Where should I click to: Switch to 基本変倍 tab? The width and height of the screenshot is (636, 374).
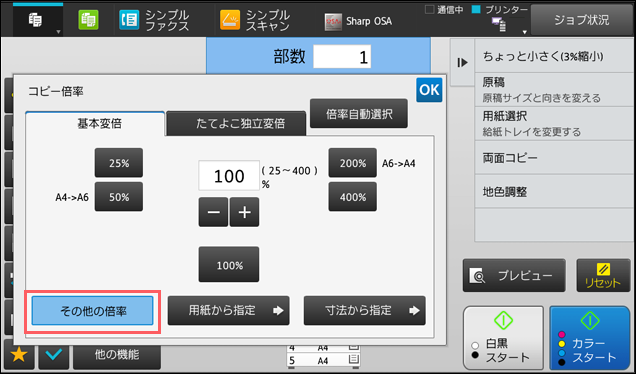[95, 123]
